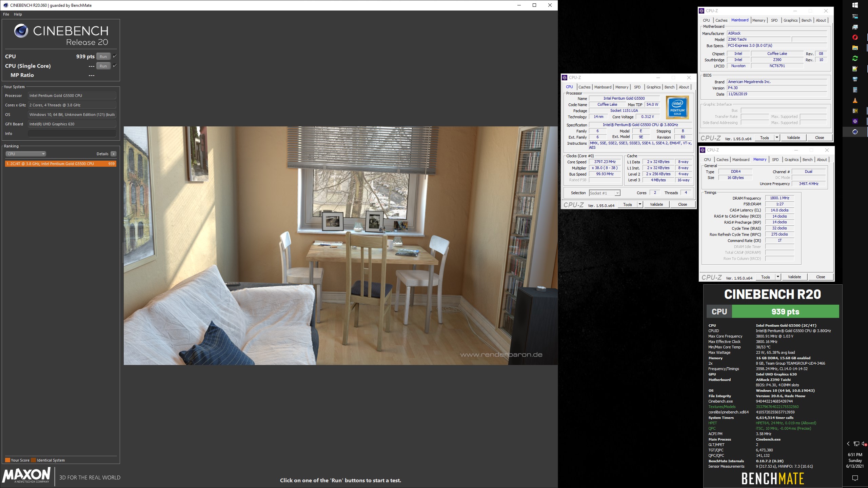Image resolution: width=868 pixels, height=488 pixels.
Task: Click the muted volume tray icon
Action: click(x=864, y=444)
